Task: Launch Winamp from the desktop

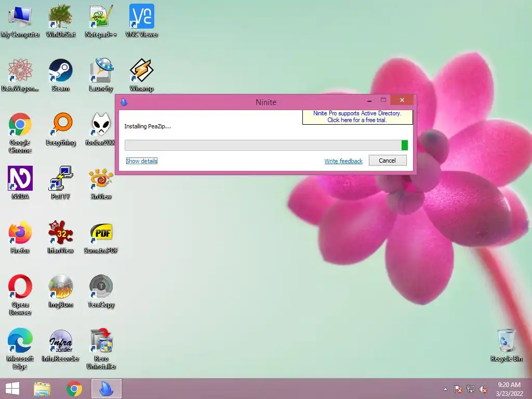Action: tap(141, 75)
